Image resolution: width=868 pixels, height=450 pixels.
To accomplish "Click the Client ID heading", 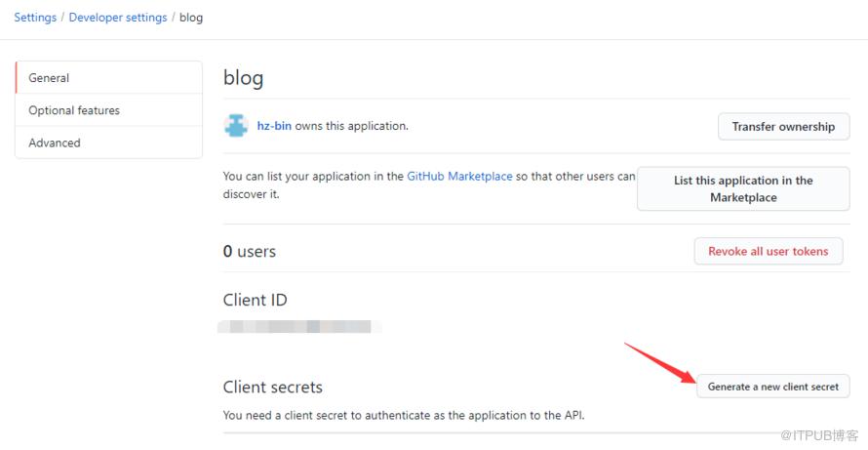I will coord(255,300).
